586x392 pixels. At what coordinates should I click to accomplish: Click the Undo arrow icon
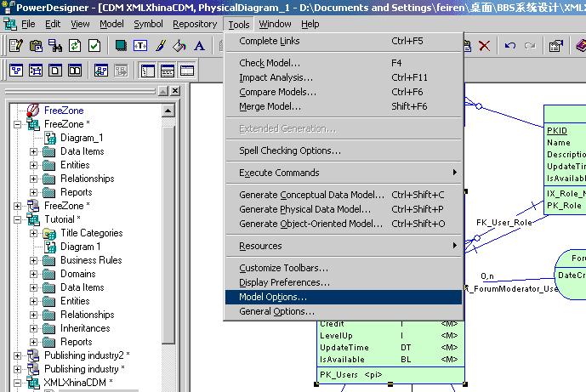coord(510,45)
